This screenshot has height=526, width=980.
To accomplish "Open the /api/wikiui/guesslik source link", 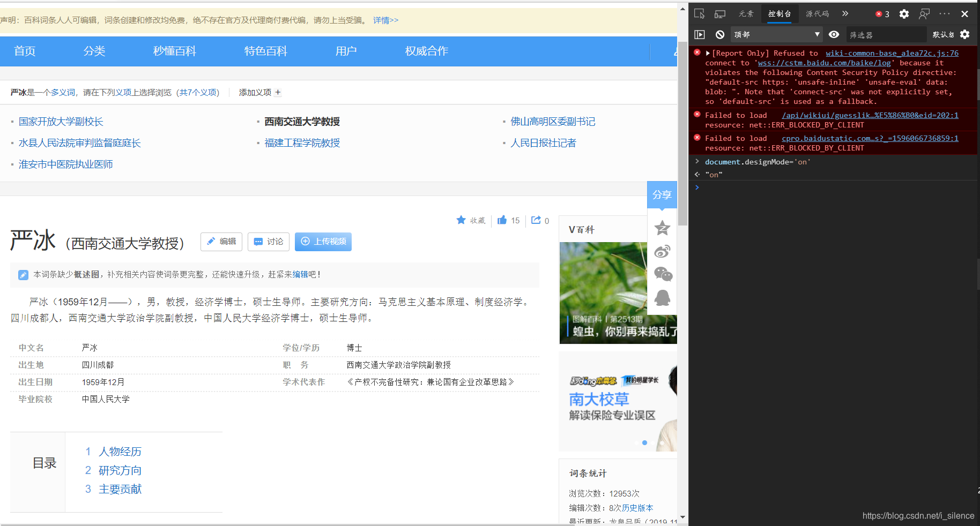I will coord(870,115).
